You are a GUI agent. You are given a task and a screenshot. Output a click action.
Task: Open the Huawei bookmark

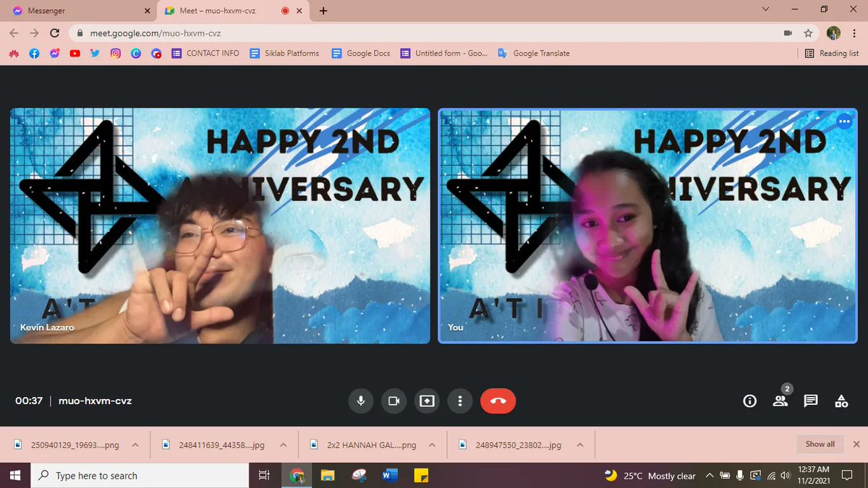[14, 53]
